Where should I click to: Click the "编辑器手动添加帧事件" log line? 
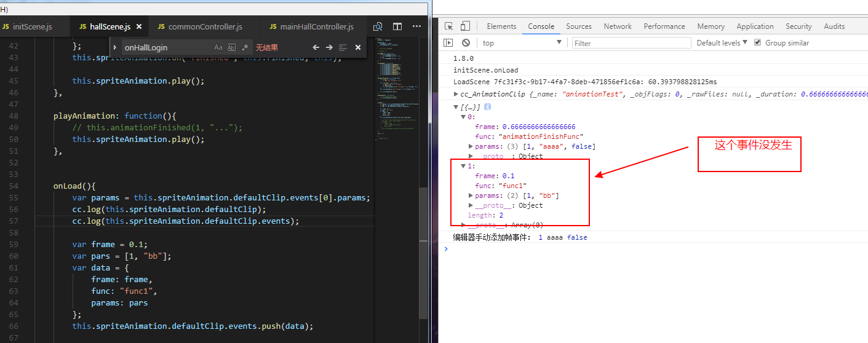(520, 237)
